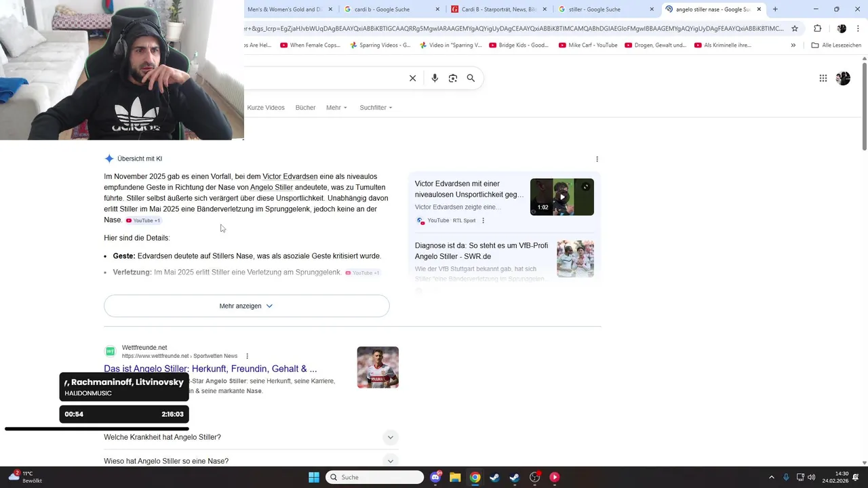Open 'Victor Edvardsen' link in overview
Screen dimensions: 868x488
[290, 176]
